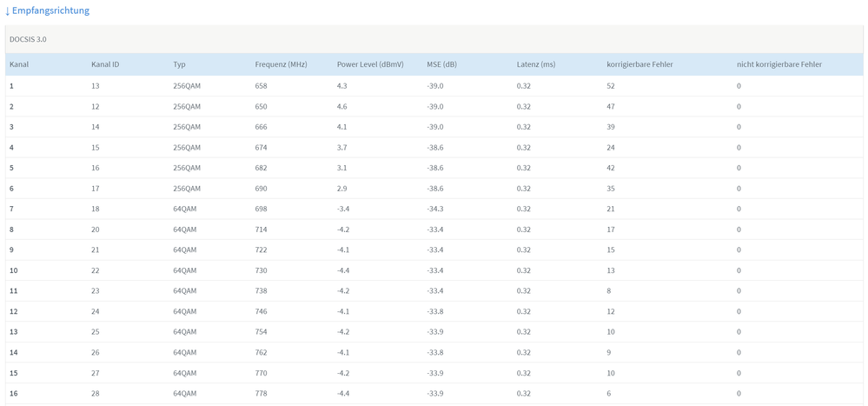Click the Kanal ID column header
Image resolution: width=868 pixels, height=406 pixels.
pyautogui.click(x=105, y=64)
